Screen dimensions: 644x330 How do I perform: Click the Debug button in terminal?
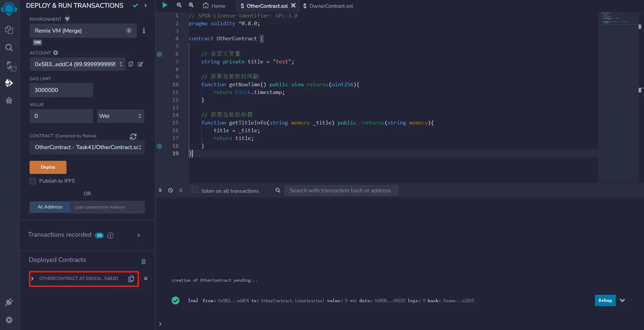tap(605, 300)
